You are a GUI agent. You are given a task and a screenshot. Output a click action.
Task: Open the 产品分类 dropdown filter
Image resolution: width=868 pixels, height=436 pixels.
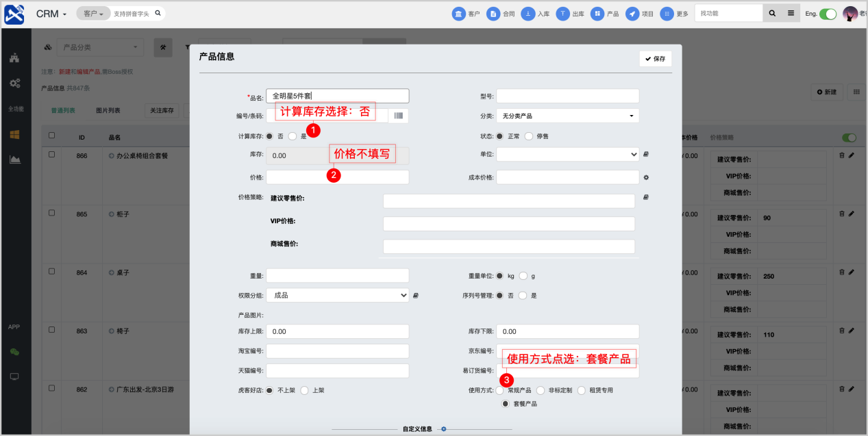pyautogui.click(x=100, y=47)
